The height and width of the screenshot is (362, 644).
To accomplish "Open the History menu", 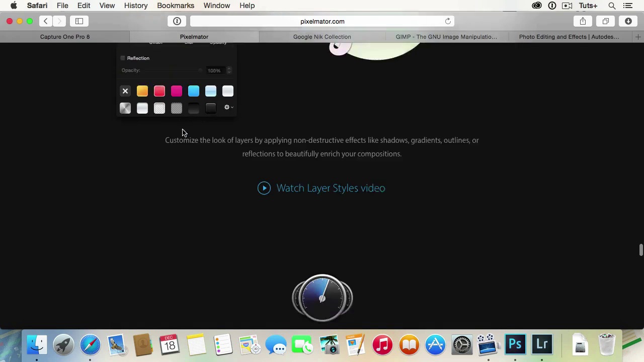I will (136, 6).
